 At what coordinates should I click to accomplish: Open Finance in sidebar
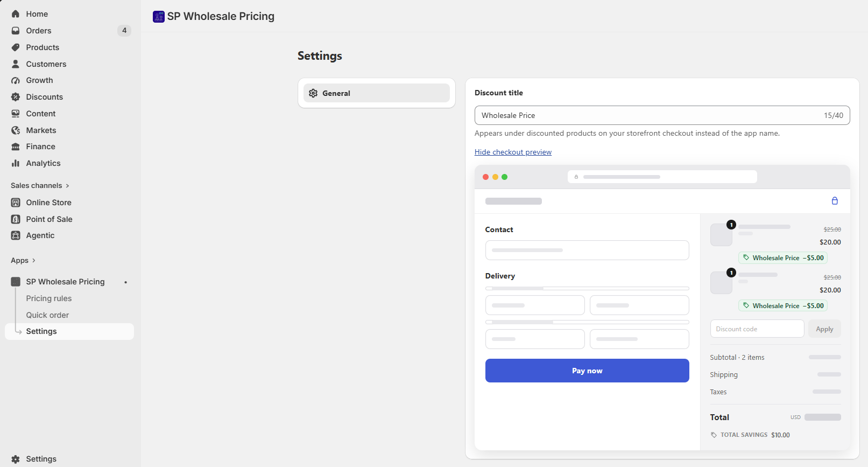[x=69, y=147]
